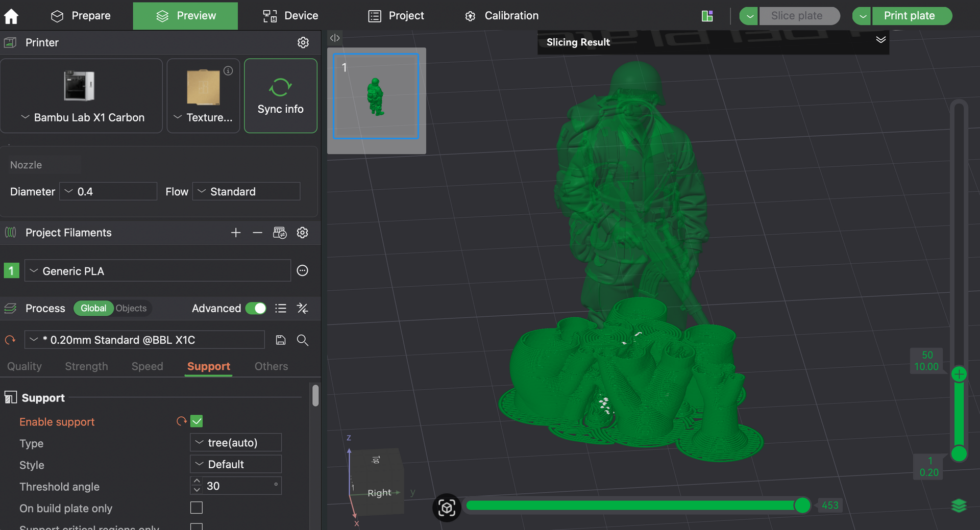Enable On build plate only
The width and height of the screenshot is (980, 530).
[197, 508]
